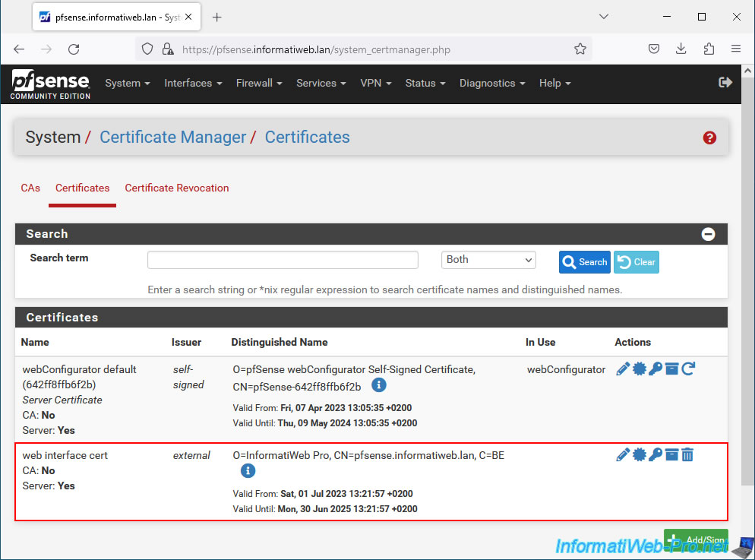
Task: Reload the page in the browser
Action: 74,49
